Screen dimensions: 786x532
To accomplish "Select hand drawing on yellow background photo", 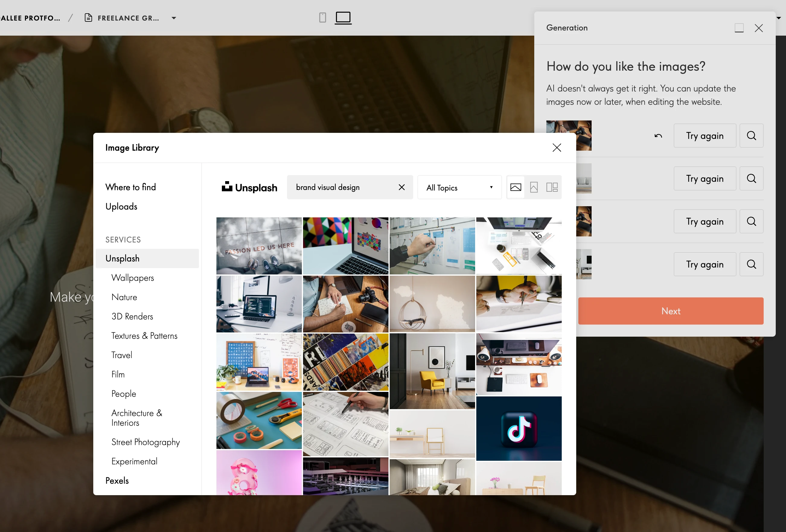I will point(519,304).
